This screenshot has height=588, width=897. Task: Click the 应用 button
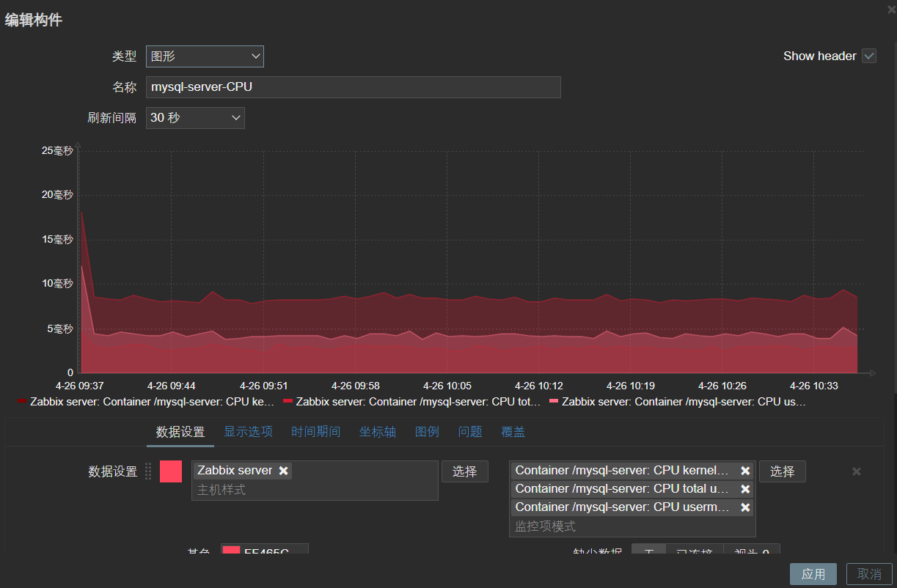pyautogui.click(x=813, y=574)
